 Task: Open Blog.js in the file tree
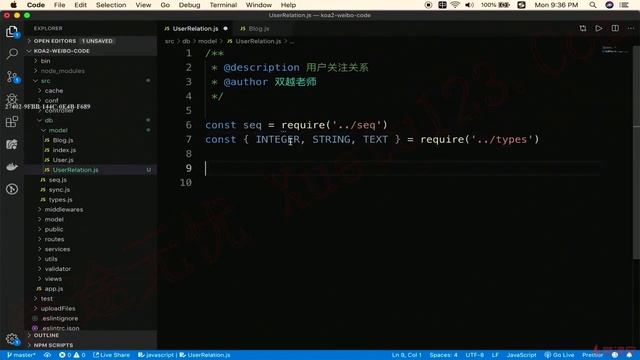pyautogui.click(x=91, y=140)
